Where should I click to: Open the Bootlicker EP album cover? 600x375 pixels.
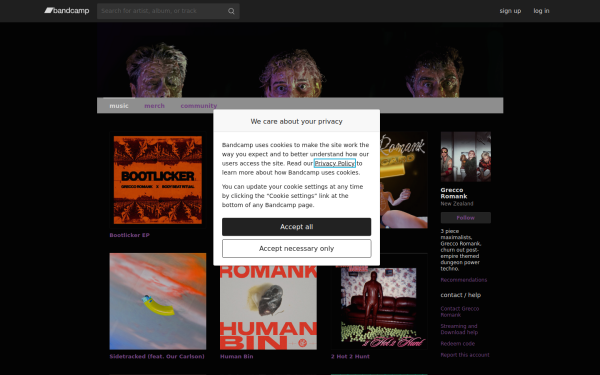[158, 180]
